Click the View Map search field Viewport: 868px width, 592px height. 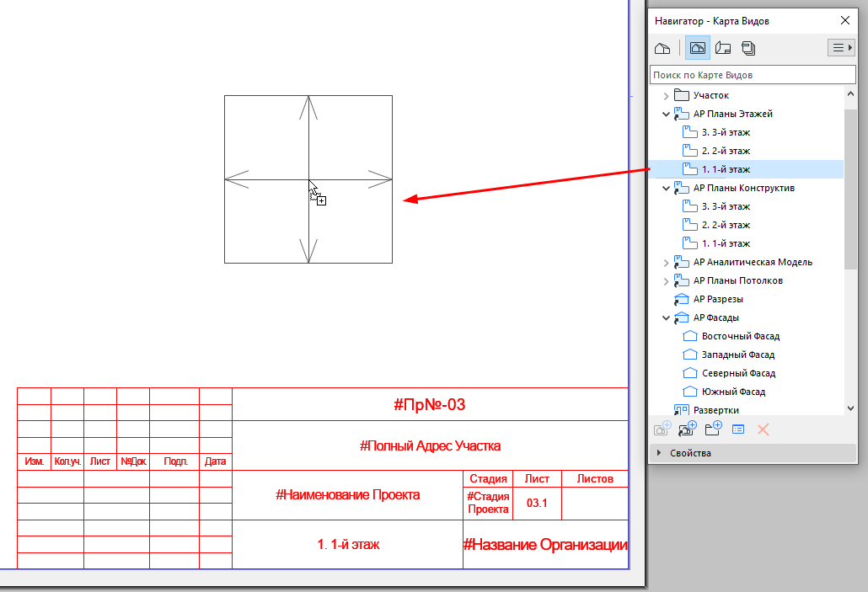tap(753, 75)
